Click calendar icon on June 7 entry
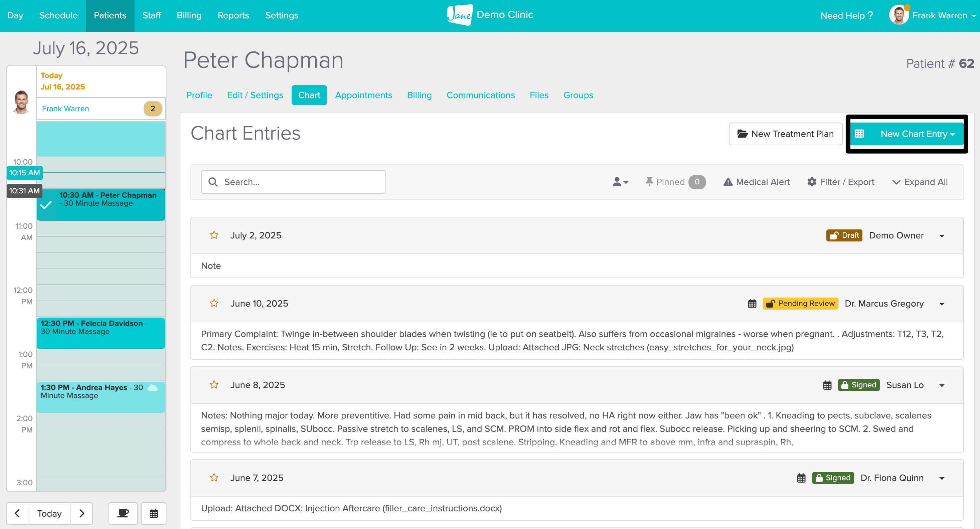980x529 pixels. point(801,478)
